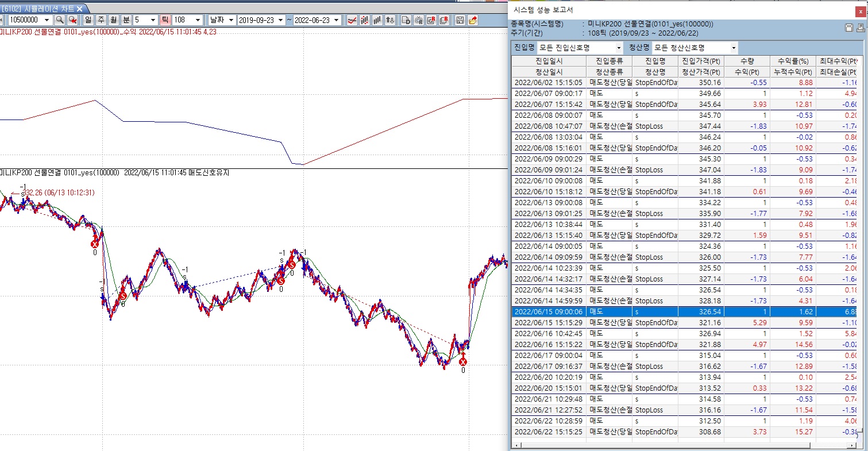Select the 2022/06/16 10:42:45 trade row
The width and height of the screenshot is (868, 451).
[x=549, y=333]
